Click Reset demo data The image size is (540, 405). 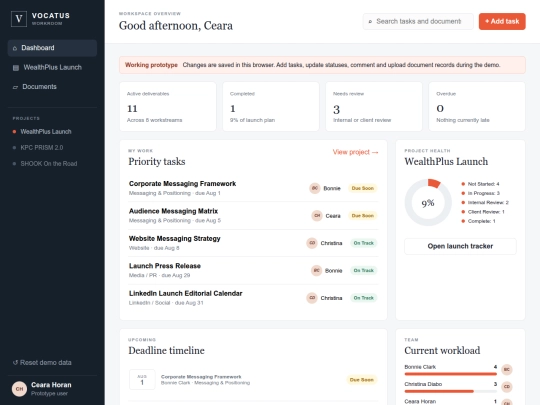pos(42,362)
